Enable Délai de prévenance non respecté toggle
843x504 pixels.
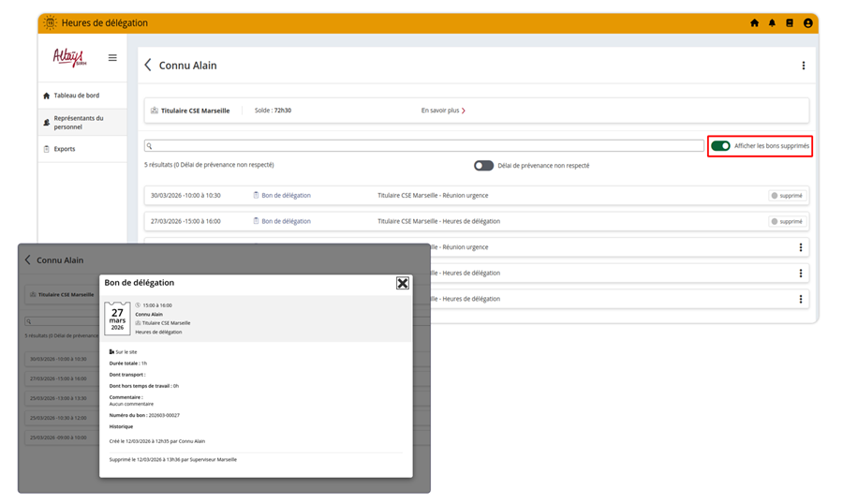point(483,166)
